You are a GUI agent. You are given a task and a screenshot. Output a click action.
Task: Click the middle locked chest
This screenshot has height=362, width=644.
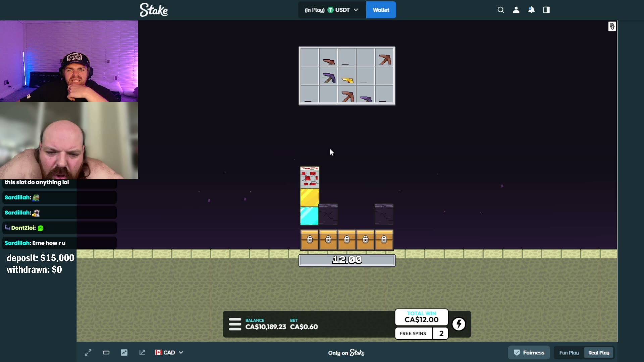coord(347,240)
